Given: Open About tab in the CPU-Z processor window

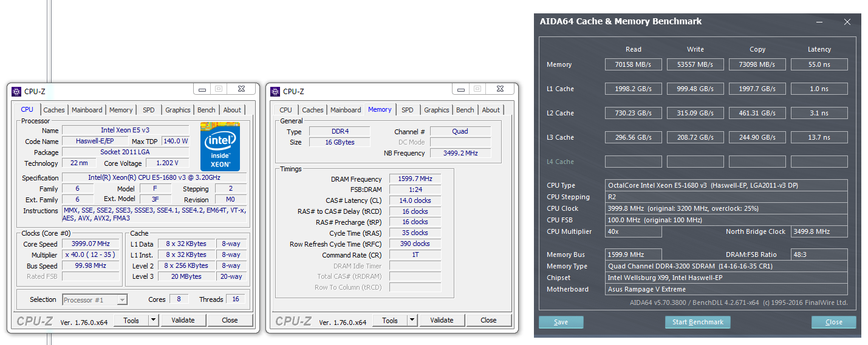Looking at the screenshot, I should (232, 110).
